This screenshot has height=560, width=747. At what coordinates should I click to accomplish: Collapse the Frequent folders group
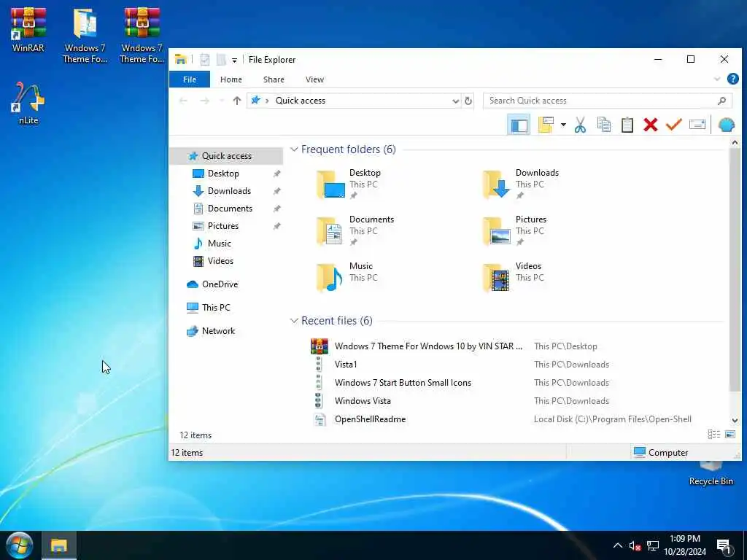(294, 149)
